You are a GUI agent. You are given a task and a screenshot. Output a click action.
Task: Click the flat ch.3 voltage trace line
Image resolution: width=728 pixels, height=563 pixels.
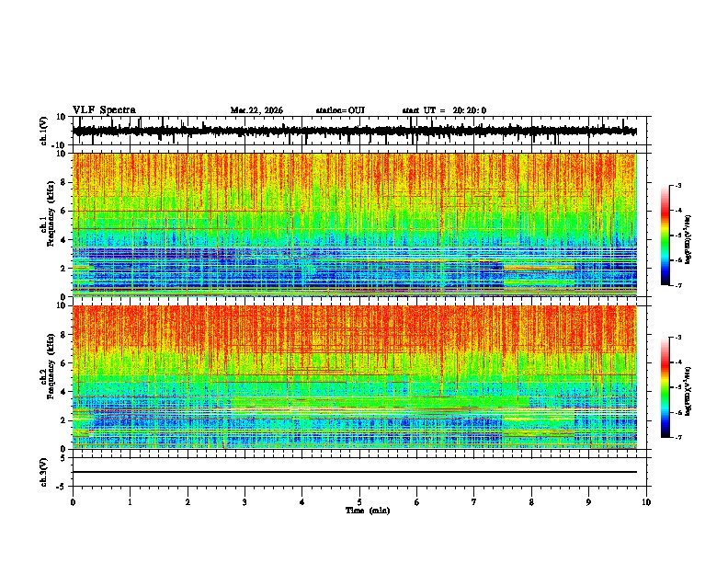click(355, 472)
